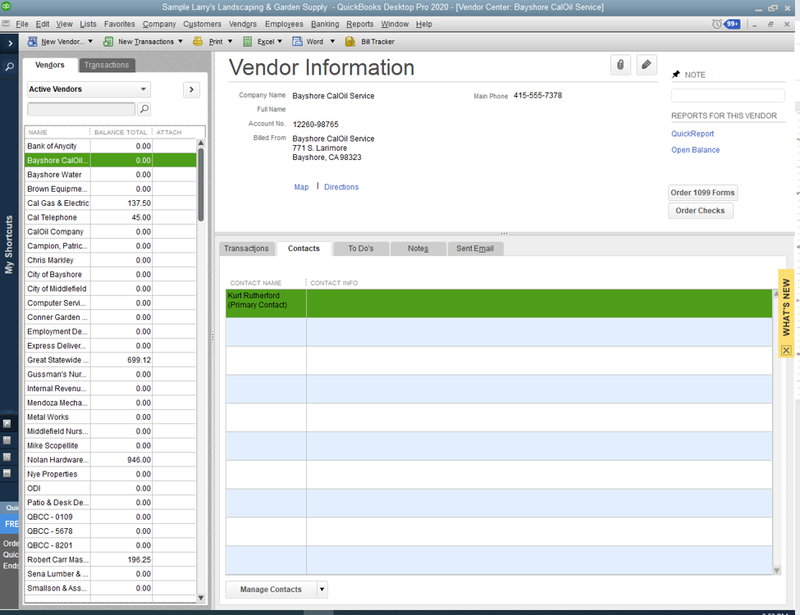Select vendor Cal Gas & Electric

110,203
